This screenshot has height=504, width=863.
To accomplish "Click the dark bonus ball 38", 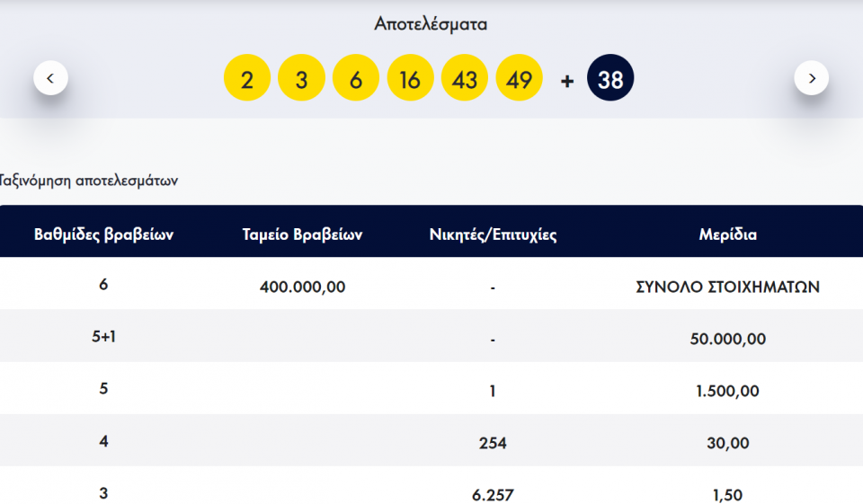I will [x=610, y=79].
